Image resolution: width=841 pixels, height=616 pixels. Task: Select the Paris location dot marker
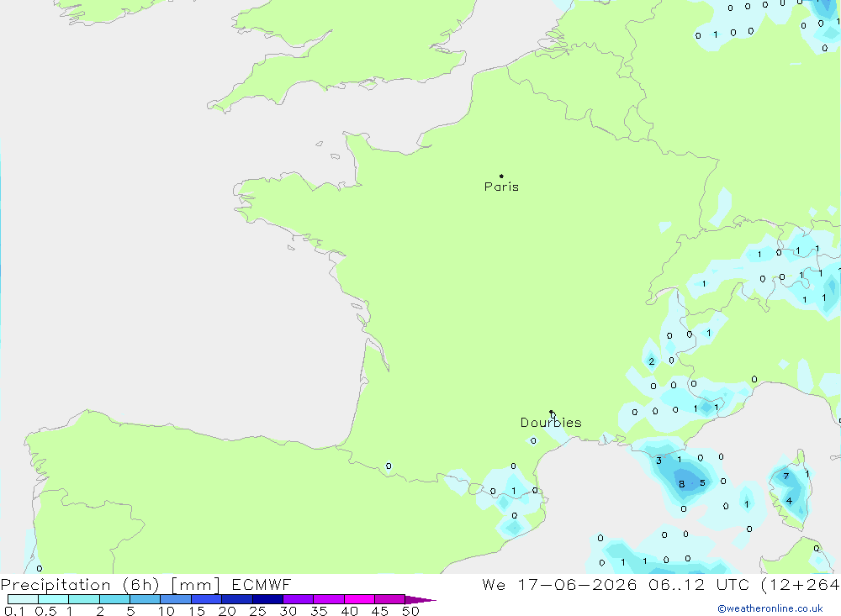click(x=501, y=176)
